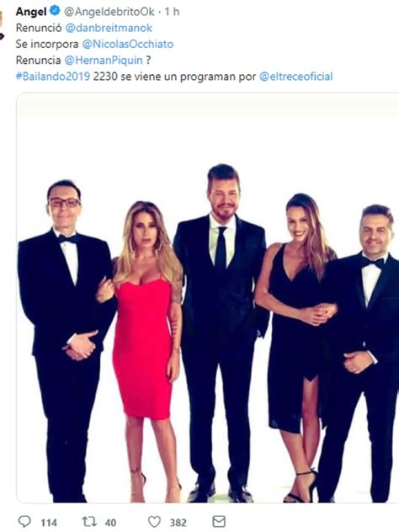Open the @eltreceoficial mention
Viewport: 399px width, 532px height.
pyautogui.click(x=295, y=77)
